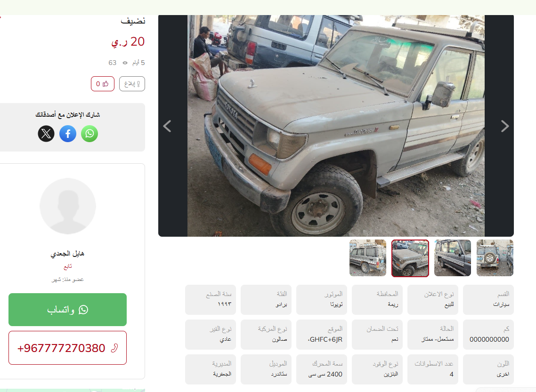Open seller name هايل الجعدي profile
Screen dimensions: 536x392
[x=68, y=253]
